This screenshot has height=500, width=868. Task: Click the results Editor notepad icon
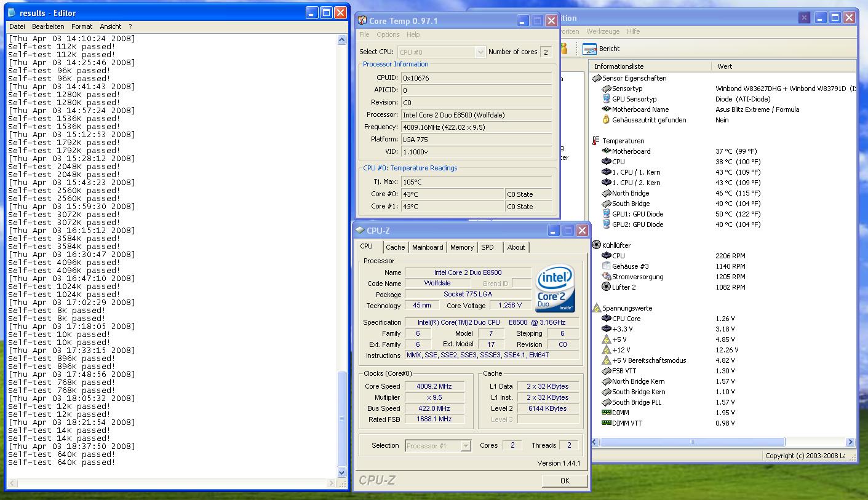[12, 12]
